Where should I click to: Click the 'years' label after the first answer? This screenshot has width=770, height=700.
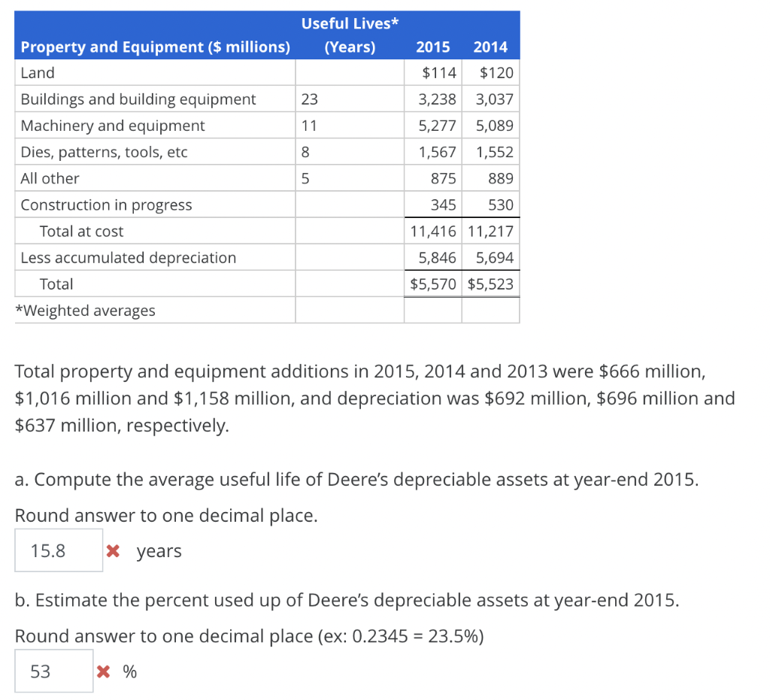tap(159, 550)
